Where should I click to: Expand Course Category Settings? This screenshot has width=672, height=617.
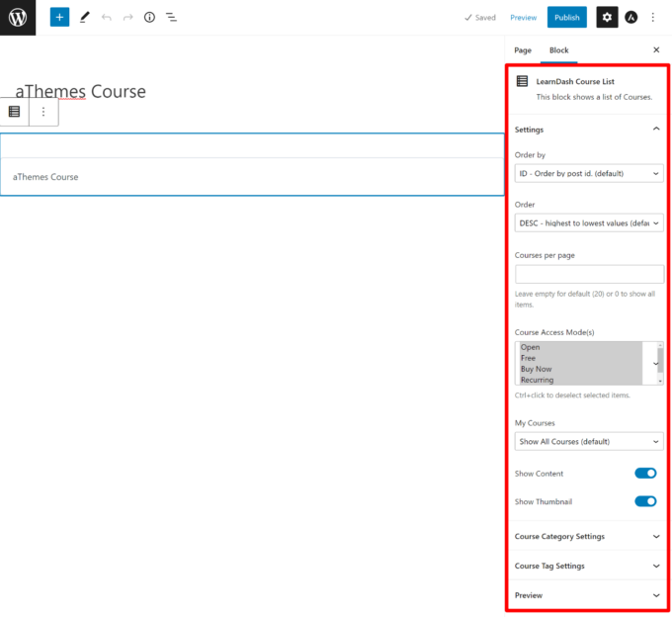587,536
